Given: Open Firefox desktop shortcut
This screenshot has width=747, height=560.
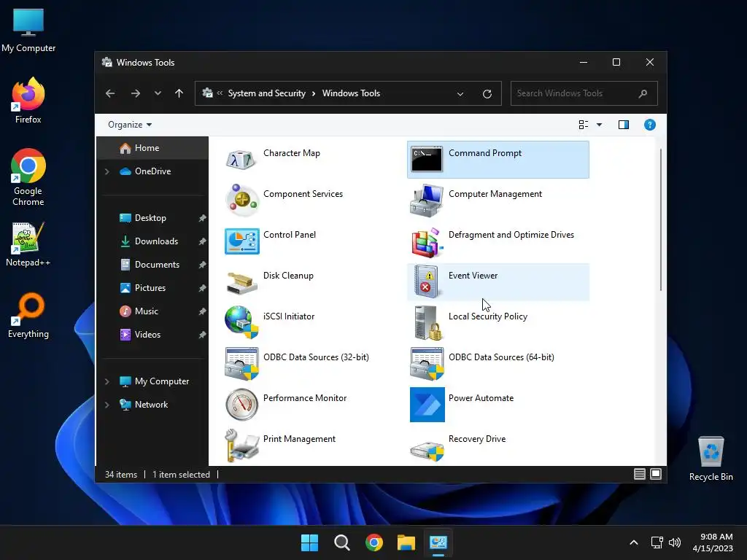Looking at the screenshot, I should point(28,101).
